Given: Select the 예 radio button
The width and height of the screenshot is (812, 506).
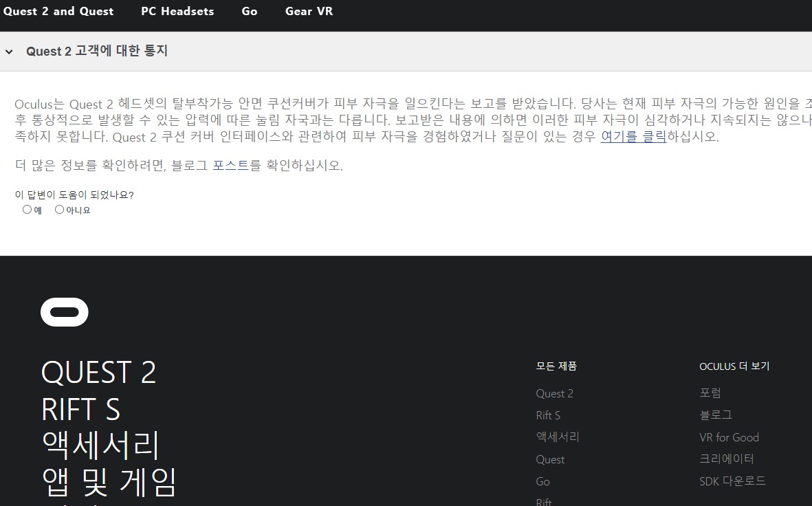Looking at the screenshot, I should (27, 209).
